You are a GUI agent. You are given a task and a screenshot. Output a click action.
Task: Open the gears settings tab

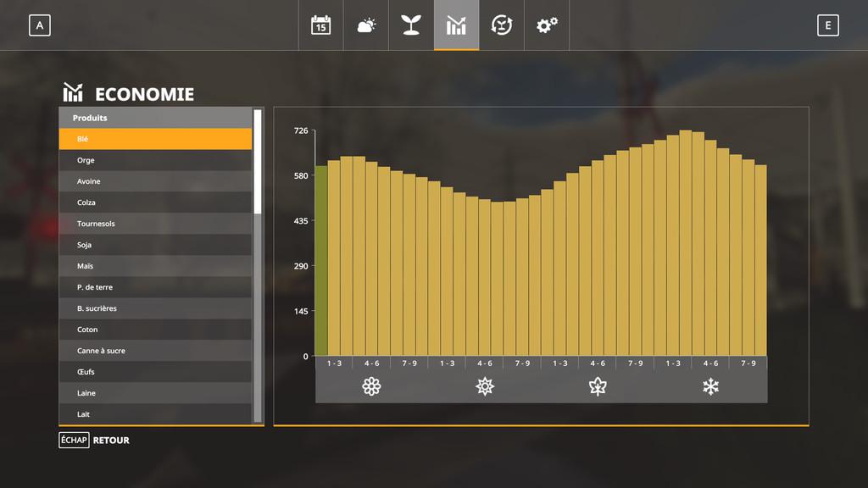[547, 25]
